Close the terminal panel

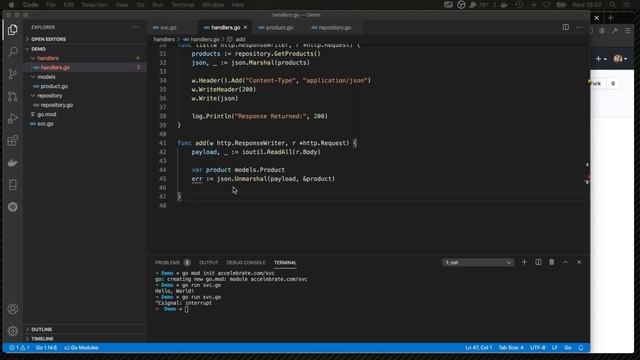coord(579,262)
